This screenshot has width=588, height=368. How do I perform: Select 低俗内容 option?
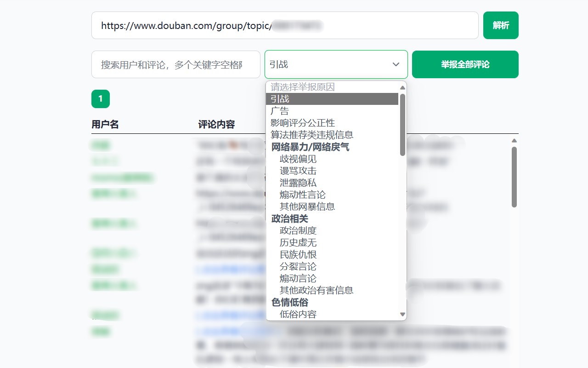pos(332,314)
